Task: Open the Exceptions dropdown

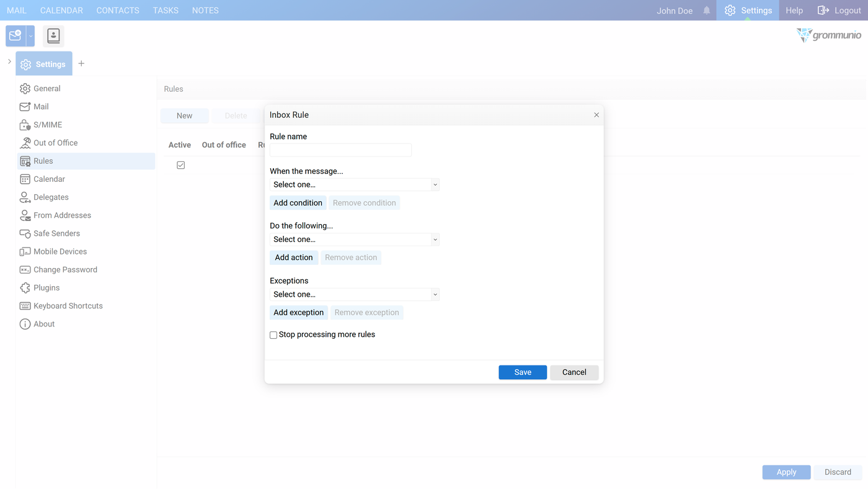Action: point(355,294)
